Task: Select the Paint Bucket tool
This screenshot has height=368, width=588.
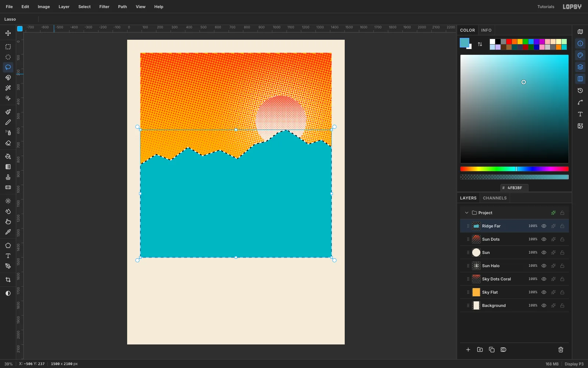Action: pos(8,156)
